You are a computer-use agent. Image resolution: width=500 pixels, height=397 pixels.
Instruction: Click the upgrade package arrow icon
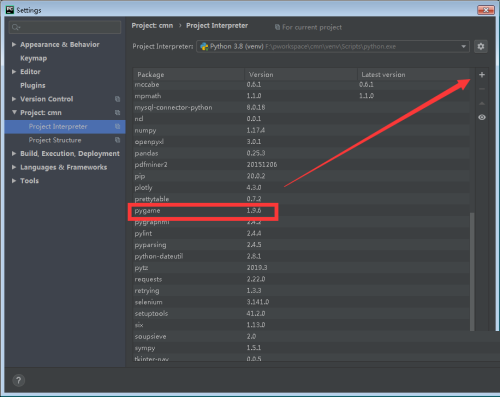(x=482, y=103)
